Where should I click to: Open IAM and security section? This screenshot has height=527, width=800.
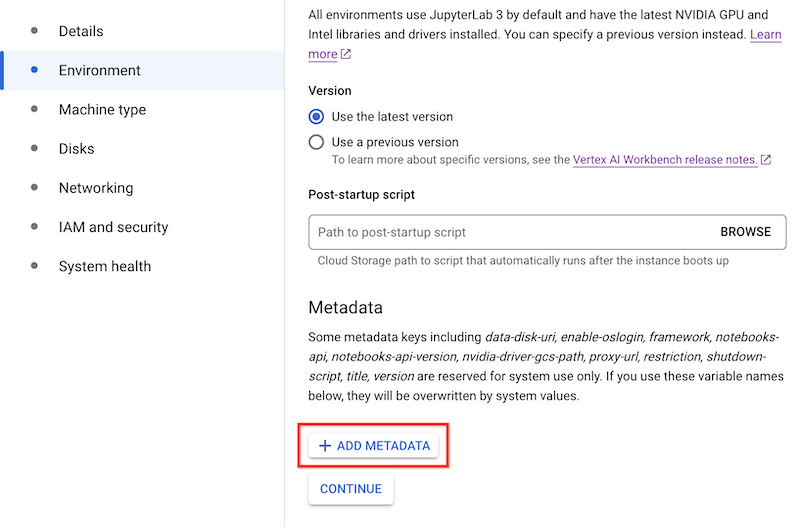tap(113, 227)
